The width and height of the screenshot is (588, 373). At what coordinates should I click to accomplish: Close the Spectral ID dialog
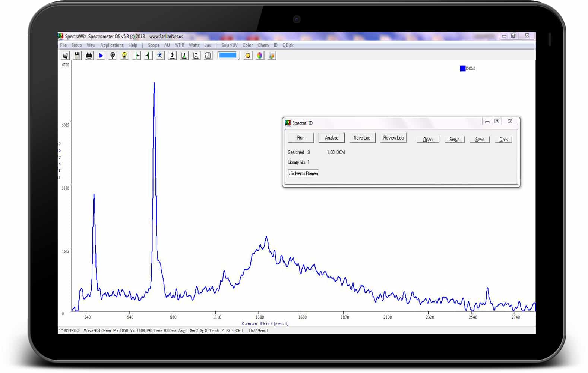[510, 122]
